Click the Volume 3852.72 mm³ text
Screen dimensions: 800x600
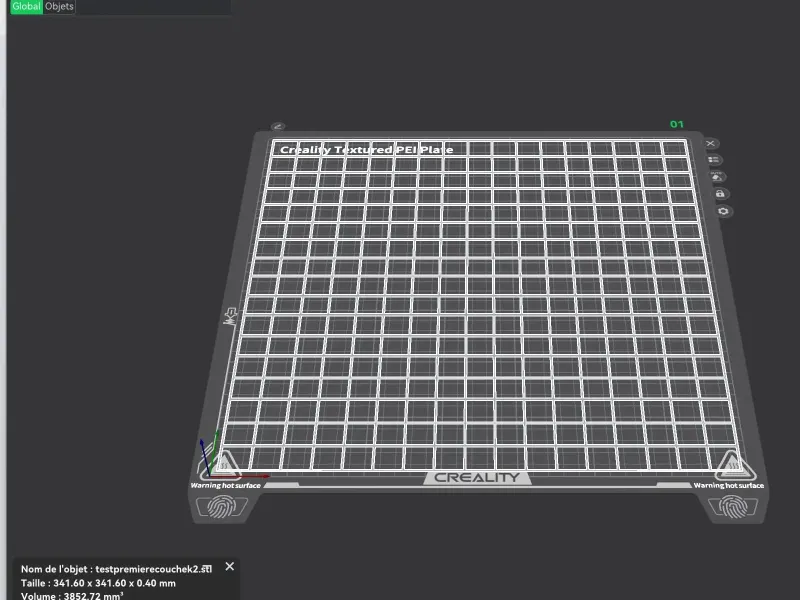[72, 595]
